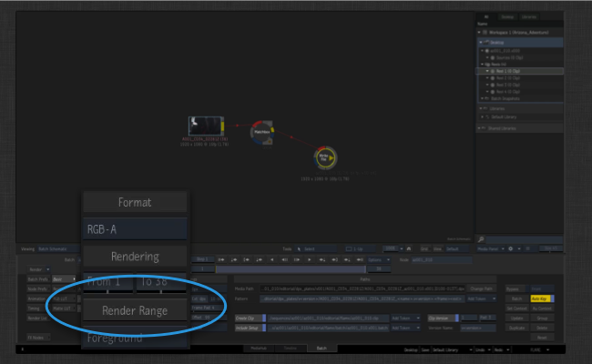Select the All tab in media panel
This screenshot has width=592, height=364.
(486, 17)
